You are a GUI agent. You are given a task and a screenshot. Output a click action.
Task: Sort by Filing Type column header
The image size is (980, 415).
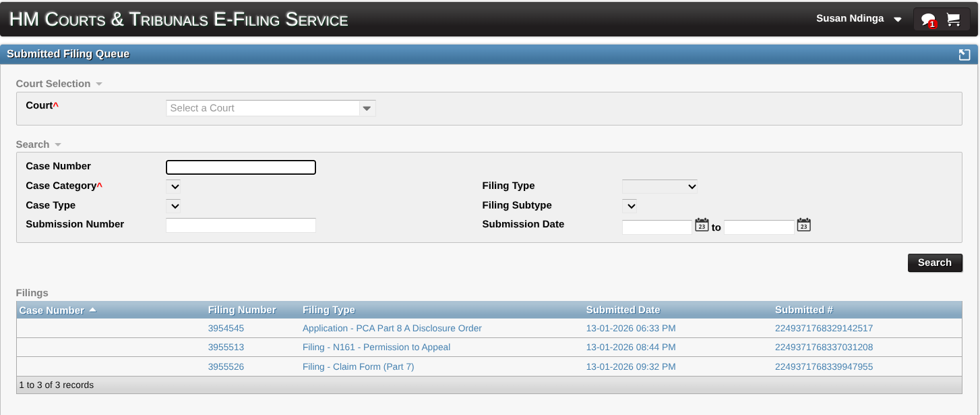pyautogui.click(x=329, y=310)
